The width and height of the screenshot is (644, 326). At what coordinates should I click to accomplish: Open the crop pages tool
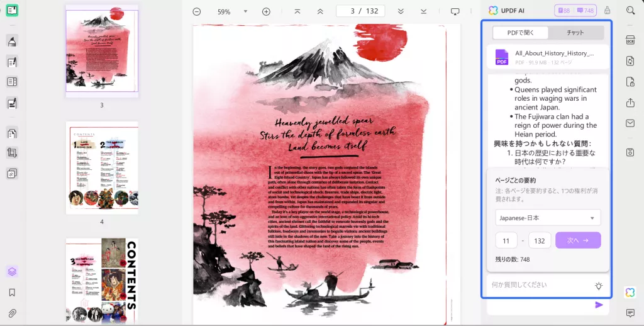click(12, 153)
